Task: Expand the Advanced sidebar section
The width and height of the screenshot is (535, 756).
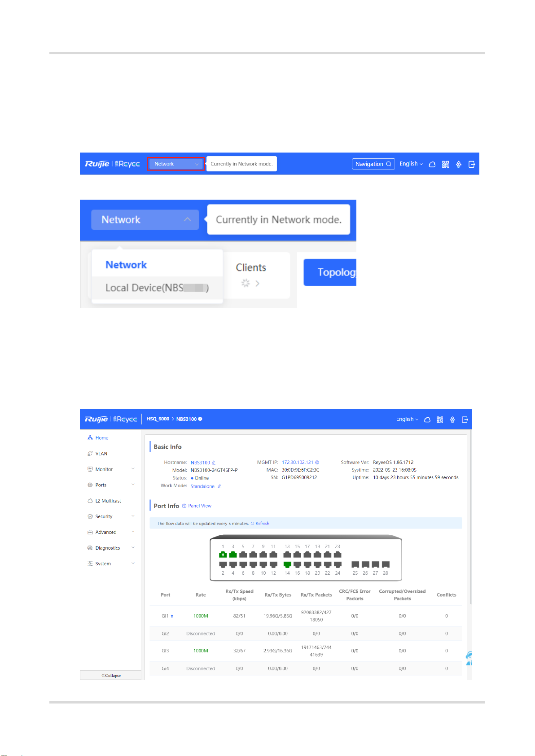Action: point(110,532)
